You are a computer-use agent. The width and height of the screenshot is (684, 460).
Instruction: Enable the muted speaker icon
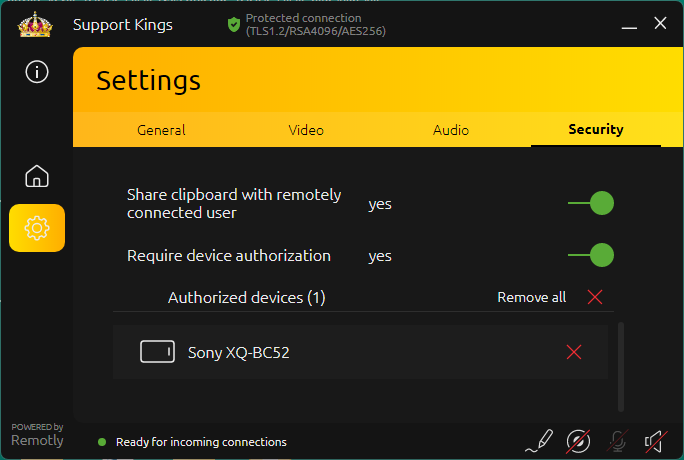[x=655, y=440]
